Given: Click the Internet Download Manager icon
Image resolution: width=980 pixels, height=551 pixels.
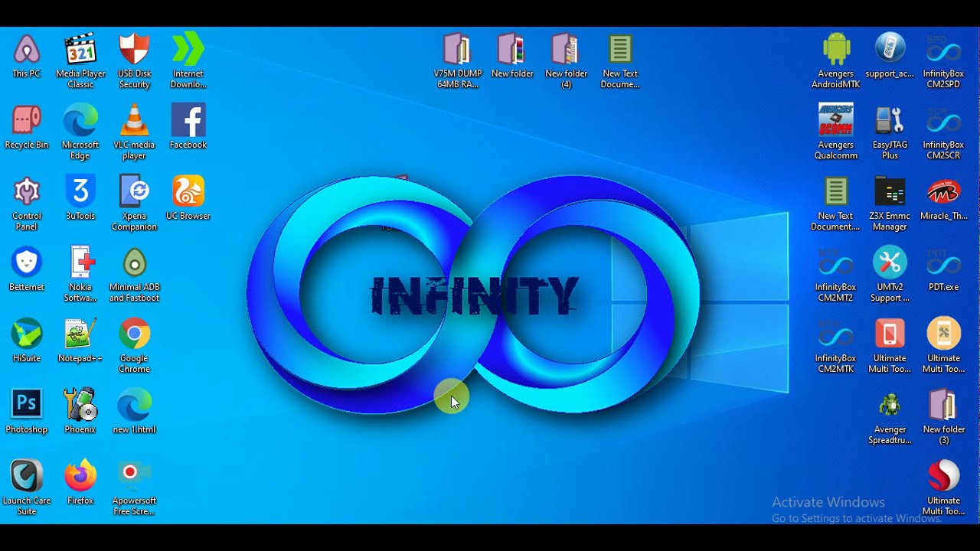Looking at the screenshot, I should click(188, 61).
